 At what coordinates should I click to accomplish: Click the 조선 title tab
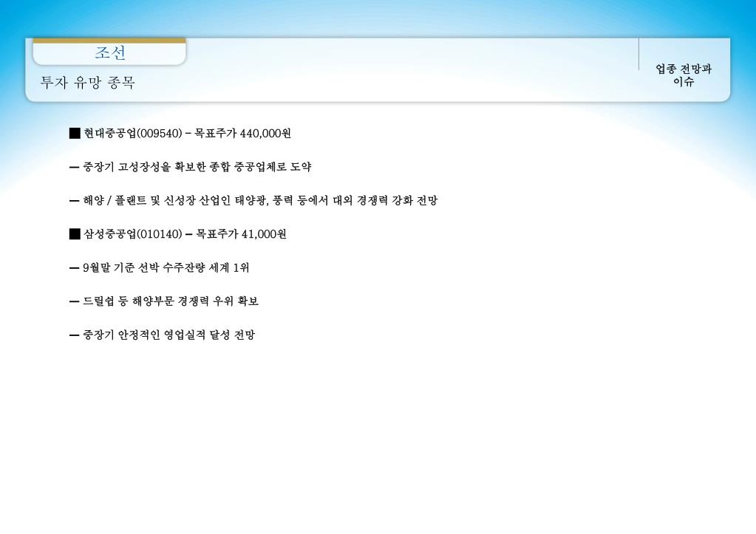click(x=109, y=52)
